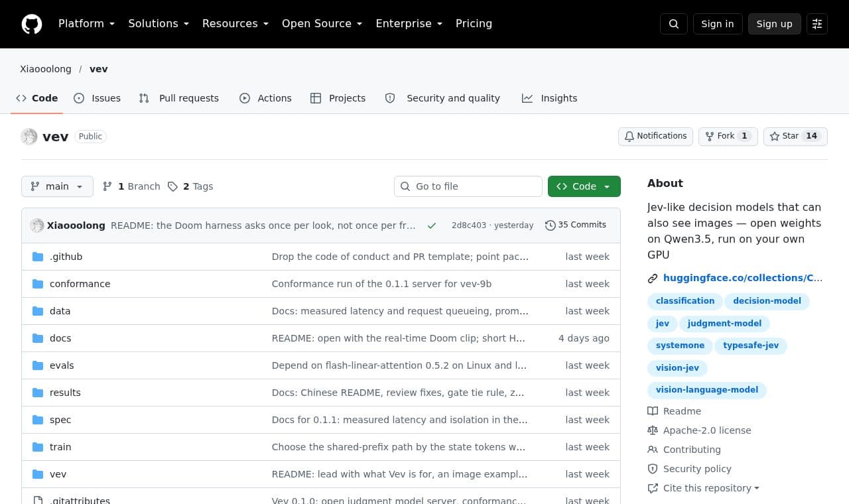Open the appearance settings icon button
The height and width of the screenshot is (504, 849).
coord(817,24)
